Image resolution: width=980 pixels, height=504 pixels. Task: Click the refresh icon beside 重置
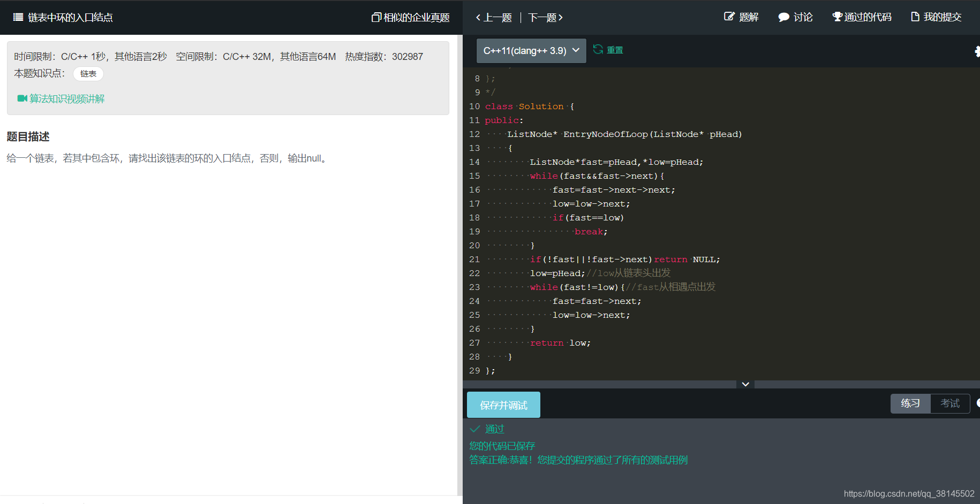598,49
